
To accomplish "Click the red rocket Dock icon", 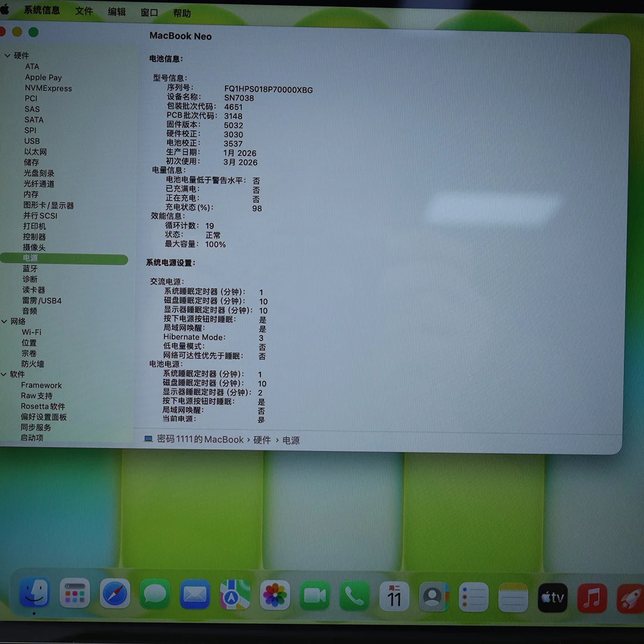I will pos(630,599).
